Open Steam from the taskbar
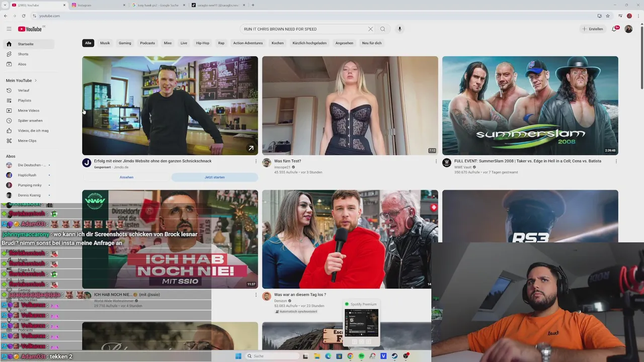This screenshot has height=362, width=644. click(x=394, y=356)
